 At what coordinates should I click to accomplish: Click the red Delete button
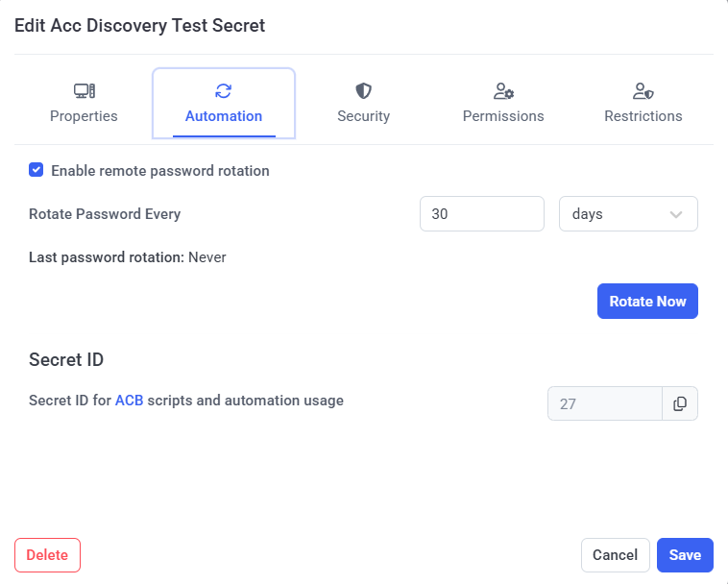pyautogui.click(x=47, y=555)
